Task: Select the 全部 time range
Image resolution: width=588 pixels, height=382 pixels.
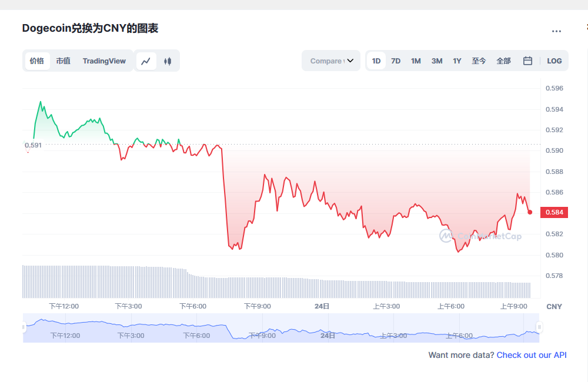Action: point(504,61)
